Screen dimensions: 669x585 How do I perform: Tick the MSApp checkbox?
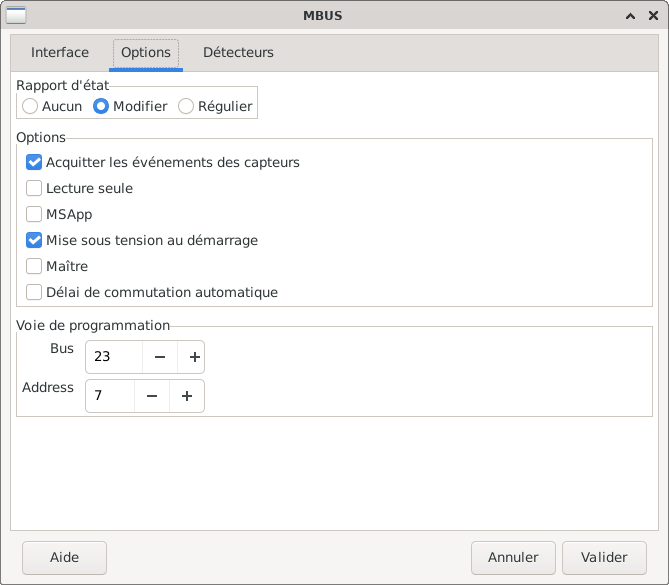point(34,214)
